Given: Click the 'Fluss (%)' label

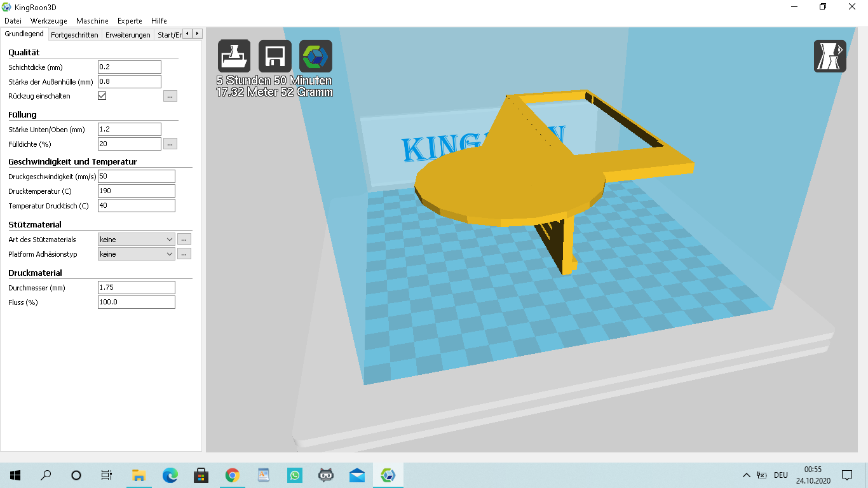Looking at the screenshot, I should 23,302.
